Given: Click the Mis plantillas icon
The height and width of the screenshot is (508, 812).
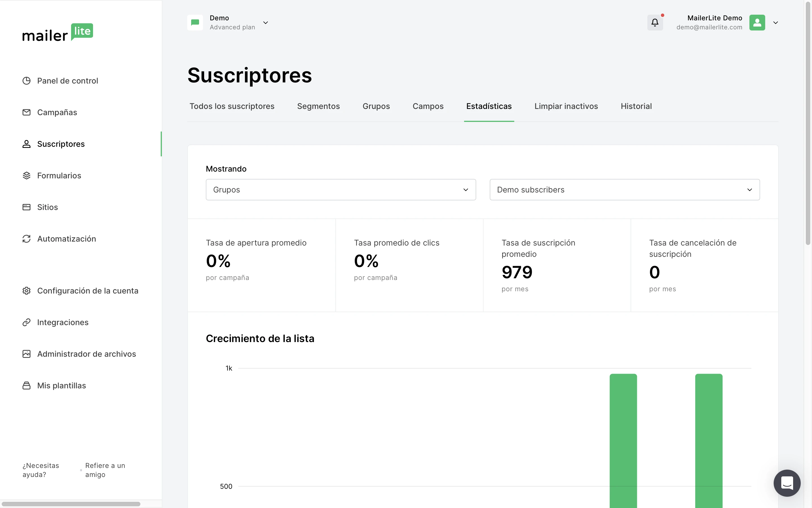Looking at the screenshot, I should click(27, 385).
